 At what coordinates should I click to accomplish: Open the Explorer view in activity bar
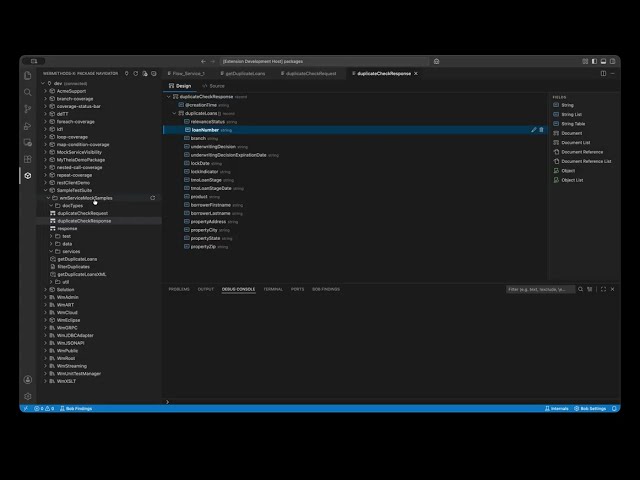(x=28, y=76)
